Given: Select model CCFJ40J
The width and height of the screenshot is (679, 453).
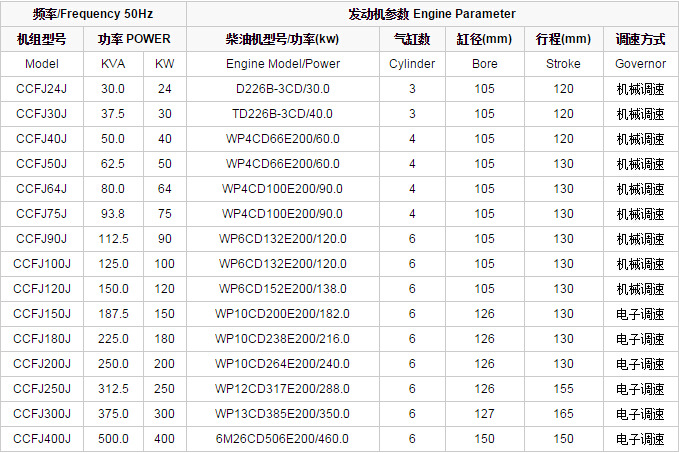Looking at the screenshot, I should point(42,139).
